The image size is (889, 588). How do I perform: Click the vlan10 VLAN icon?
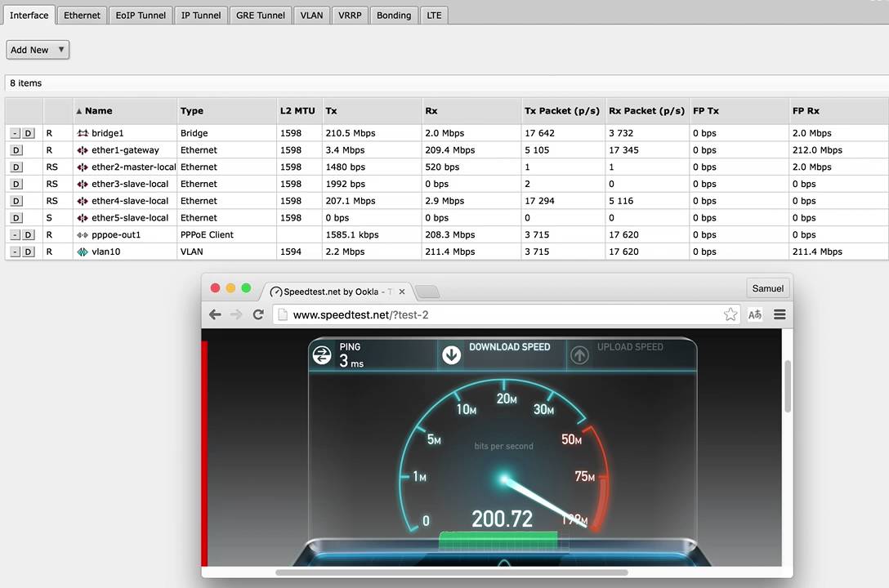[83, 252]
